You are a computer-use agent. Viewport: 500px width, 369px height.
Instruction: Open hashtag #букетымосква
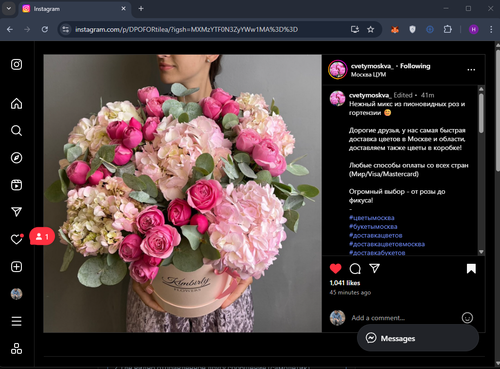[373, 227]
